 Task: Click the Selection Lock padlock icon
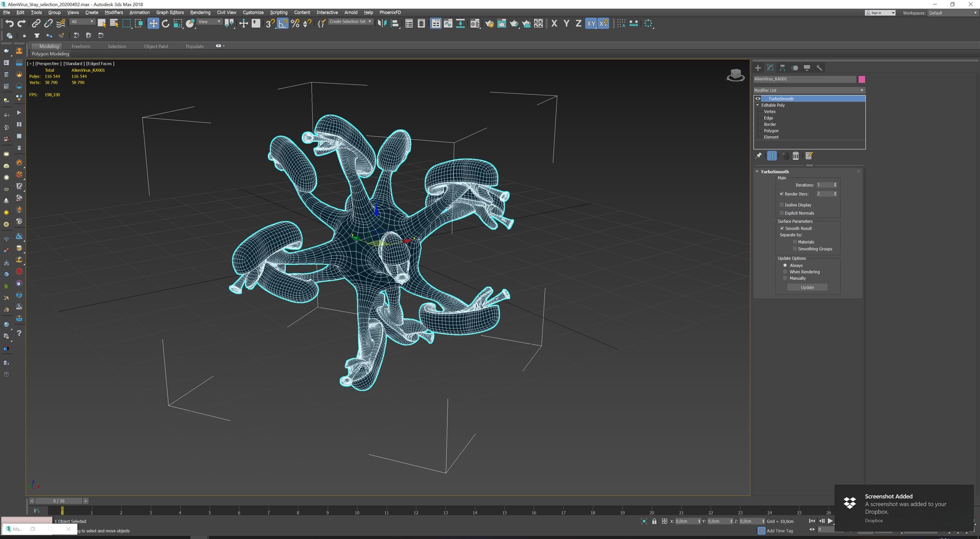tap(654, 521)
